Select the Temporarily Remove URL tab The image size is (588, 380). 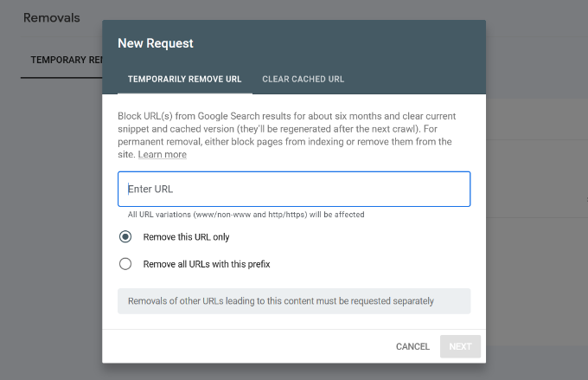(184, 79)
